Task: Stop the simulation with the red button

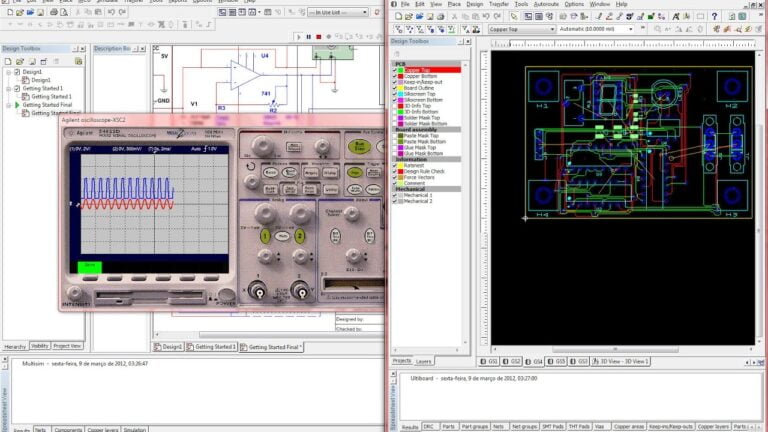Action: pos(318,37)
